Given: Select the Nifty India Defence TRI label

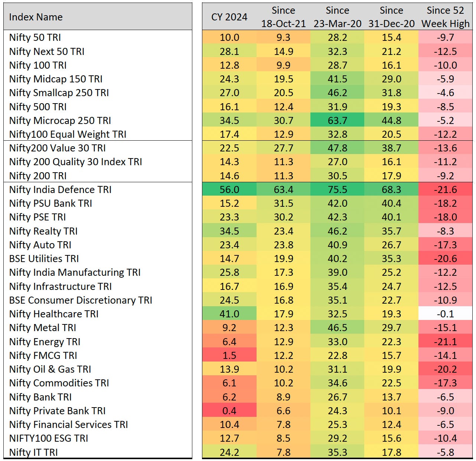Looking at the screenshot, I should [60, 190].
